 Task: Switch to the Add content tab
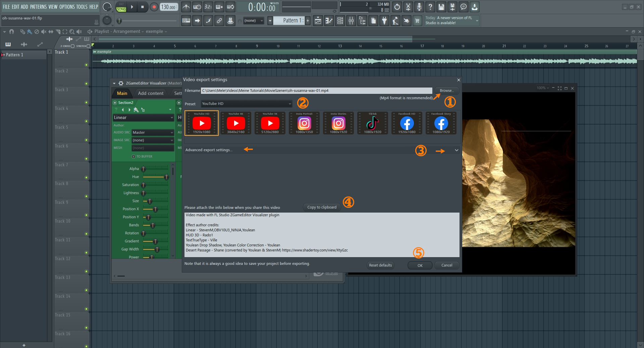[x=151, y=93]
